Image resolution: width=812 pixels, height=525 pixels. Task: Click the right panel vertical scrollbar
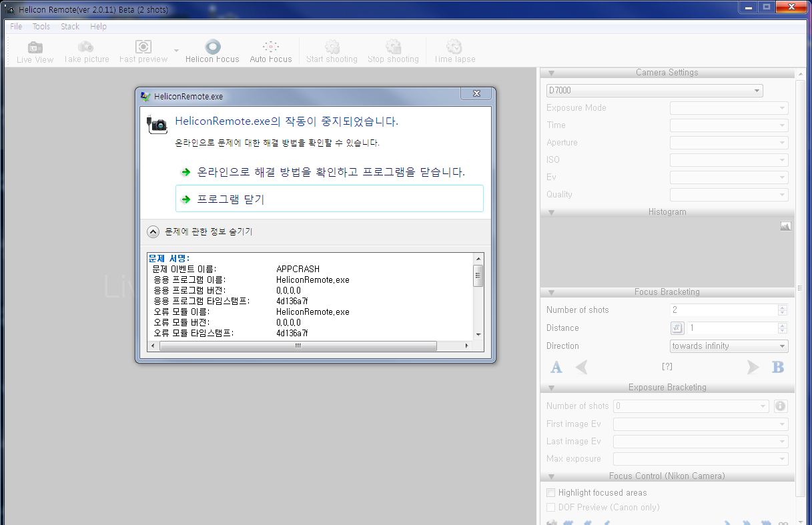[800, 287]
